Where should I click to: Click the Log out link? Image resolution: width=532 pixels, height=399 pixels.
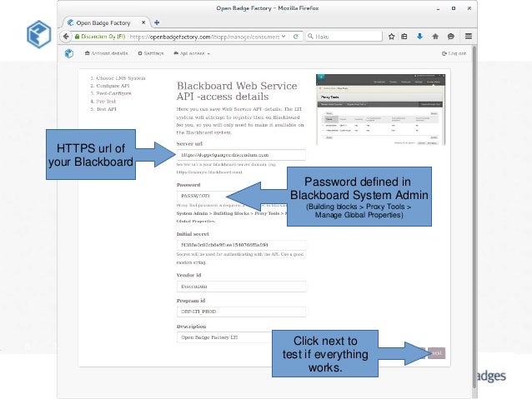[454, 53]
